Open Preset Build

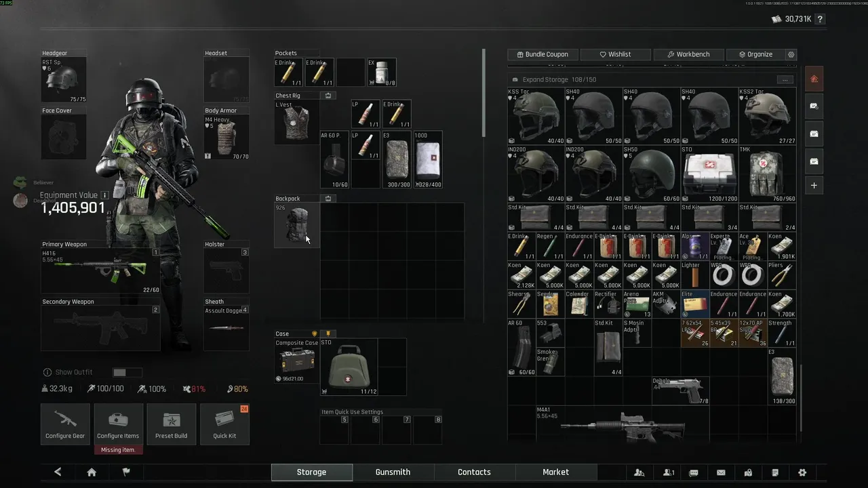(171, 424)
